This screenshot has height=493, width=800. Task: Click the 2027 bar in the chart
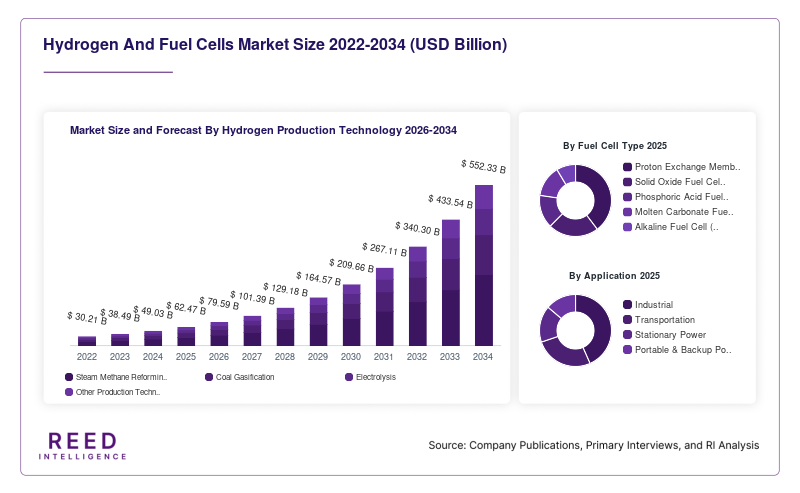(x=252, y=331)
